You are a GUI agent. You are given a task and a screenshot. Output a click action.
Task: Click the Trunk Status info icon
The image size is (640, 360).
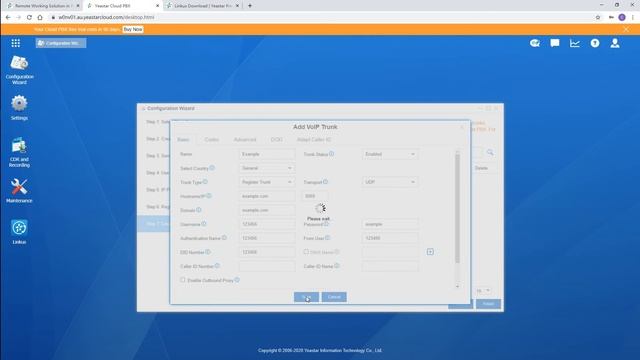click(x=331, y=154)
